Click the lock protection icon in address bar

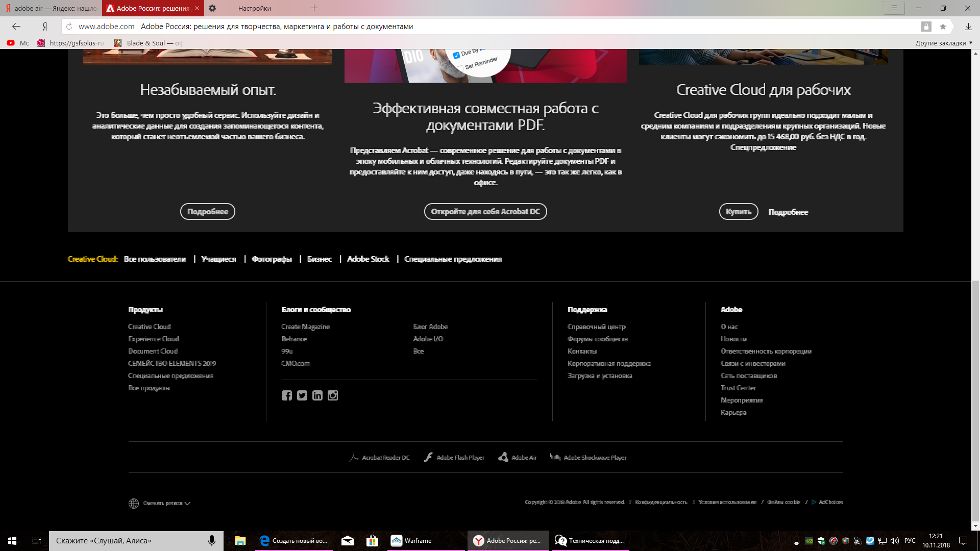(x=926, y=27)
